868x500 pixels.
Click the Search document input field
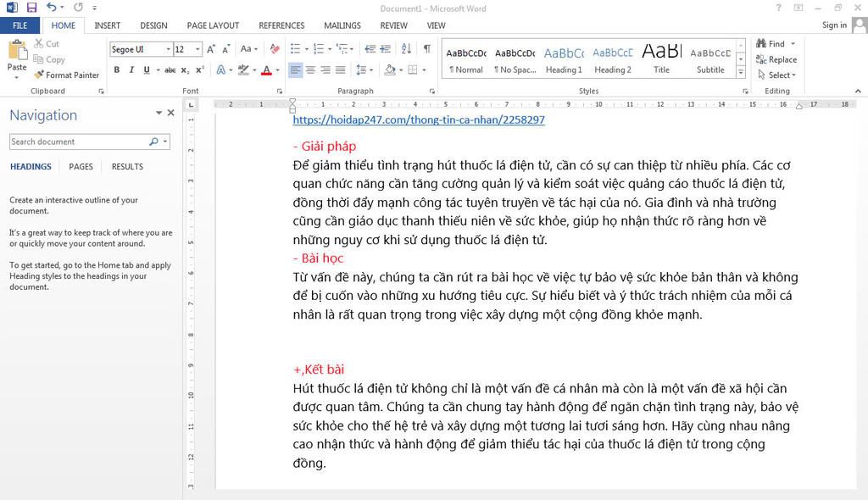click(x=78, y=142)
